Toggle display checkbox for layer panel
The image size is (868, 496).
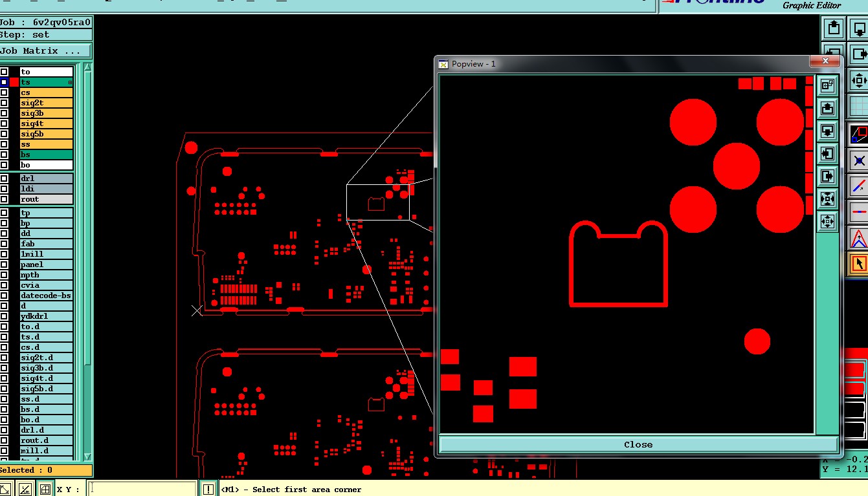(x=4, y=264)
